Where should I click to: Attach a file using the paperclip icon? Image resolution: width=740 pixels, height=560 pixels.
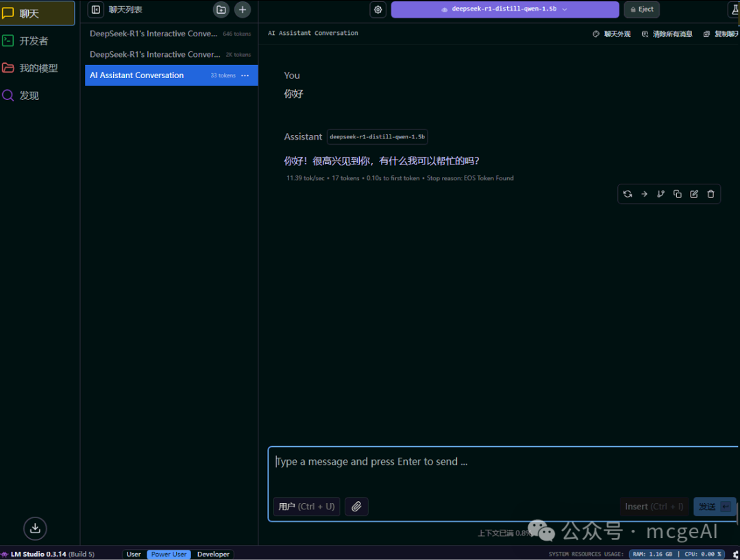(356, 507)
